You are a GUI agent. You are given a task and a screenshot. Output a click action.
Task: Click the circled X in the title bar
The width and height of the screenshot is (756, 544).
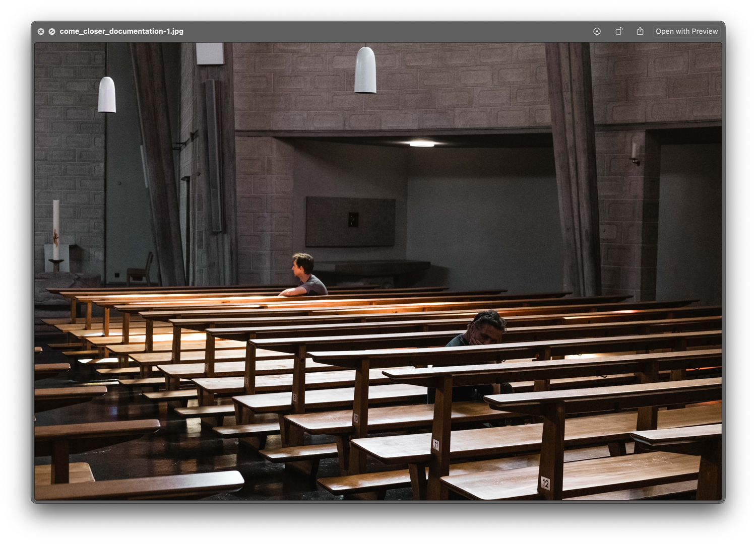point(41,31)
